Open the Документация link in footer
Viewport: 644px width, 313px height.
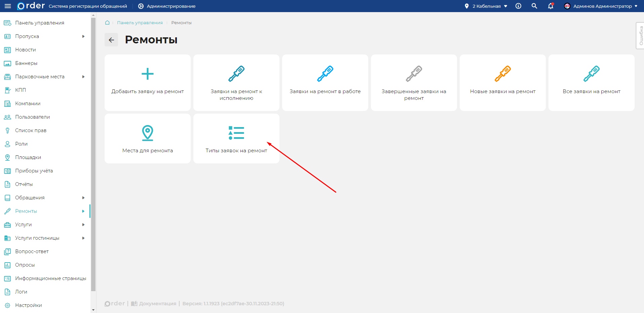(x=157, y=304)
